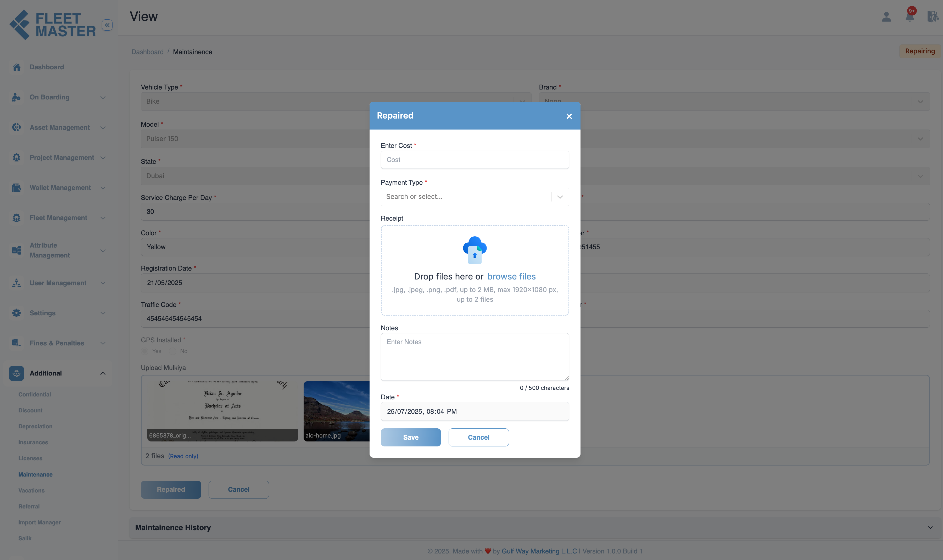This screenshot has height=560, width=943.
Task: Click the Traffic Code field
Action: [x=255, y=319]
